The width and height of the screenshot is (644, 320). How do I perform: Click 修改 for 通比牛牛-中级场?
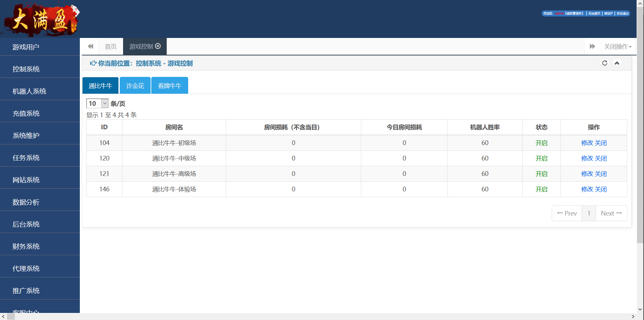pos(587,158)
